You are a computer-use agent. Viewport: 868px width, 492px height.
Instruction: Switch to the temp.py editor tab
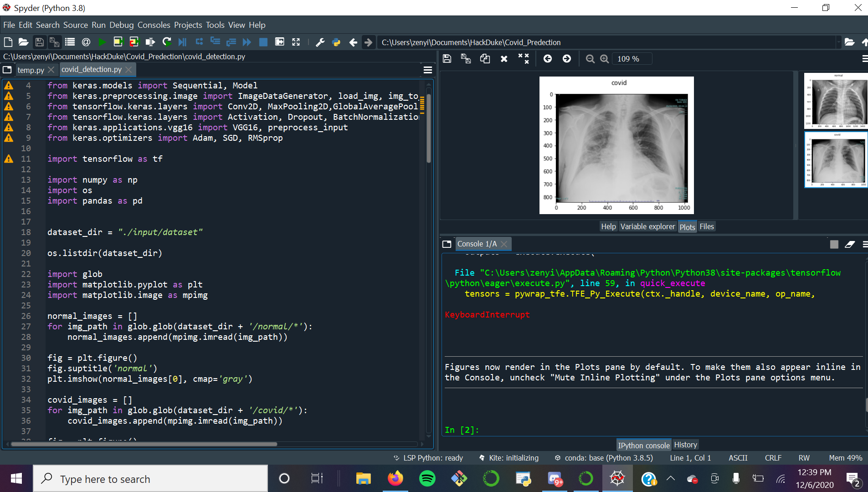(31, 70)
